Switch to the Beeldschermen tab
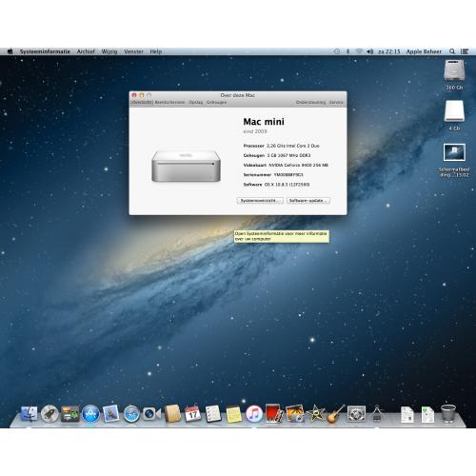 (169, 102)
